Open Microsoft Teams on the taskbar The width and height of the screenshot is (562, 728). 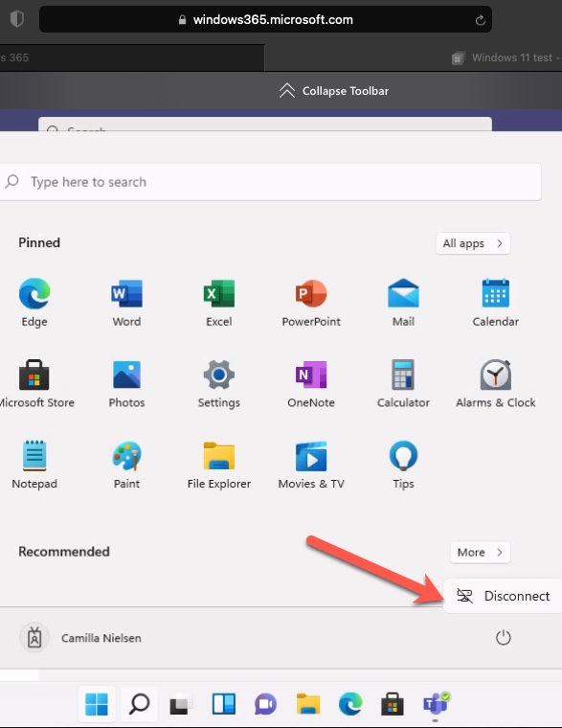(x=436, y=704)
